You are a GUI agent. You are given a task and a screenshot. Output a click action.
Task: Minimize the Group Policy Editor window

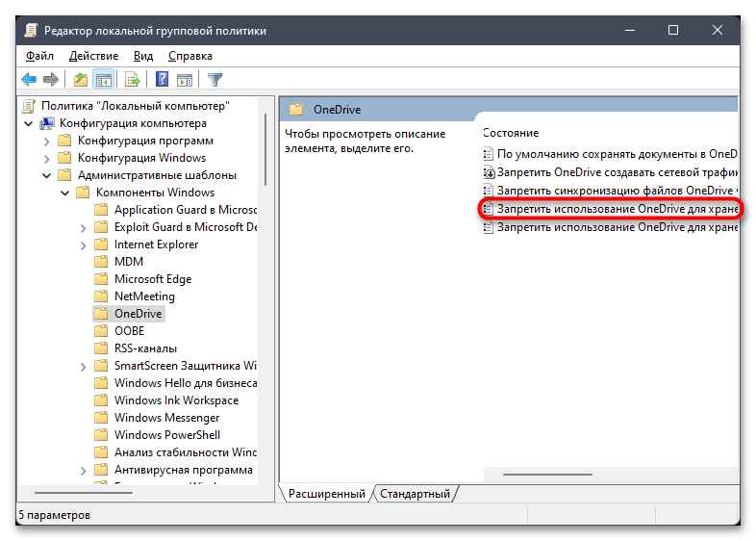pos(630,31)
